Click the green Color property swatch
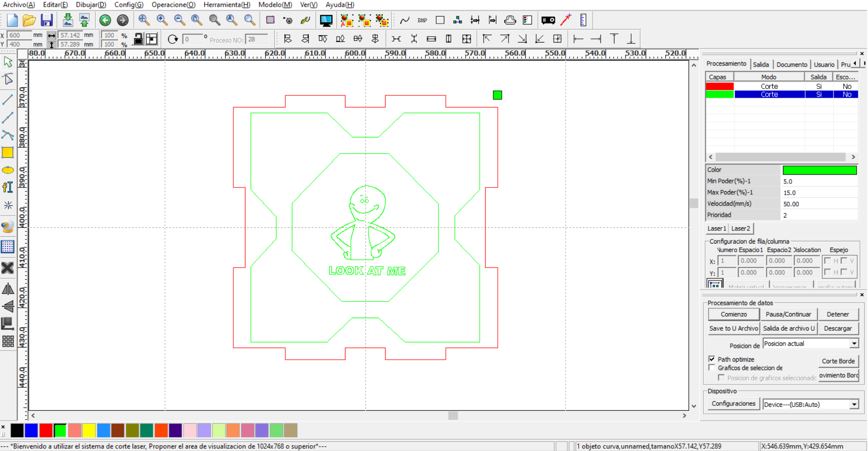 (820, 170)
